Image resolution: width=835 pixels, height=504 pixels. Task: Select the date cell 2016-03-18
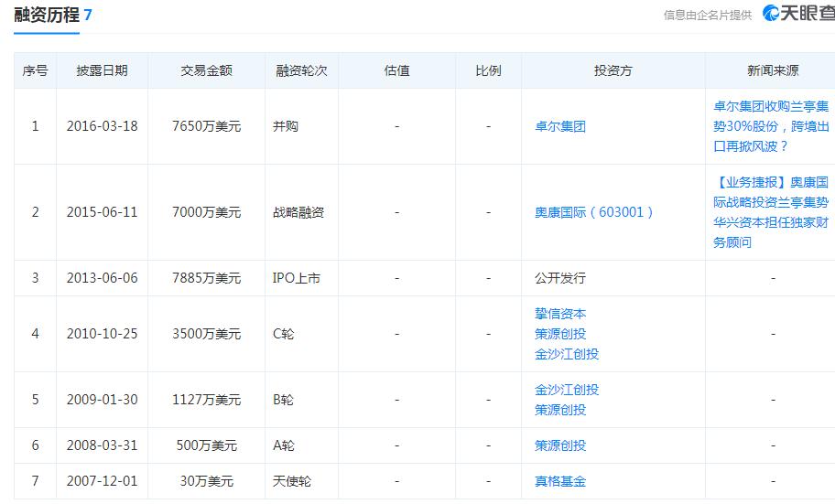coord(102,126)
